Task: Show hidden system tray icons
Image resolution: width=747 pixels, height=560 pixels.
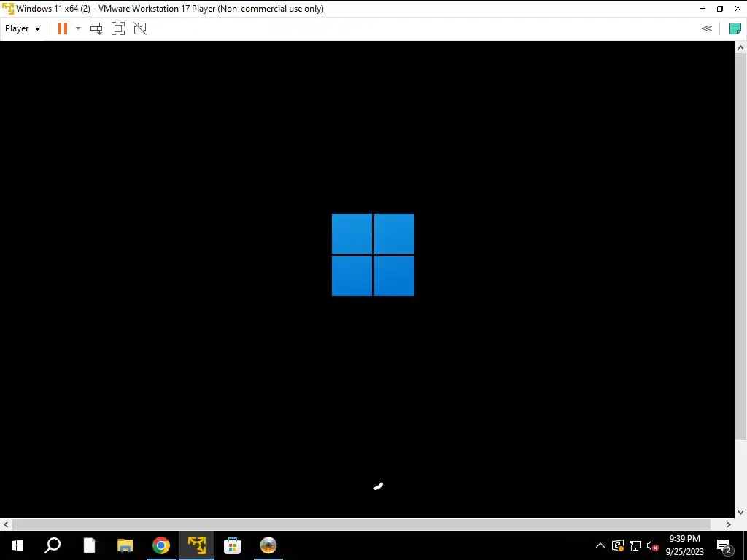Action: tap(600, 545)
